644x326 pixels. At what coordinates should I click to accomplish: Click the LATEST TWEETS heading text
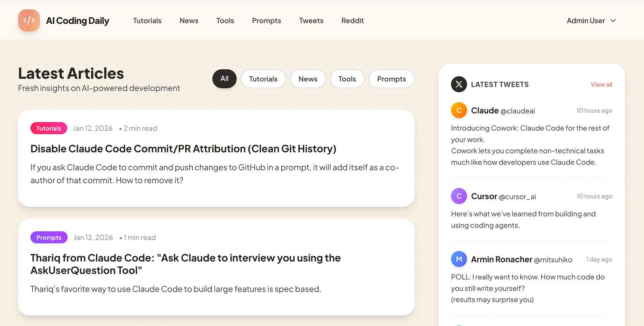(x=500, y=84)
